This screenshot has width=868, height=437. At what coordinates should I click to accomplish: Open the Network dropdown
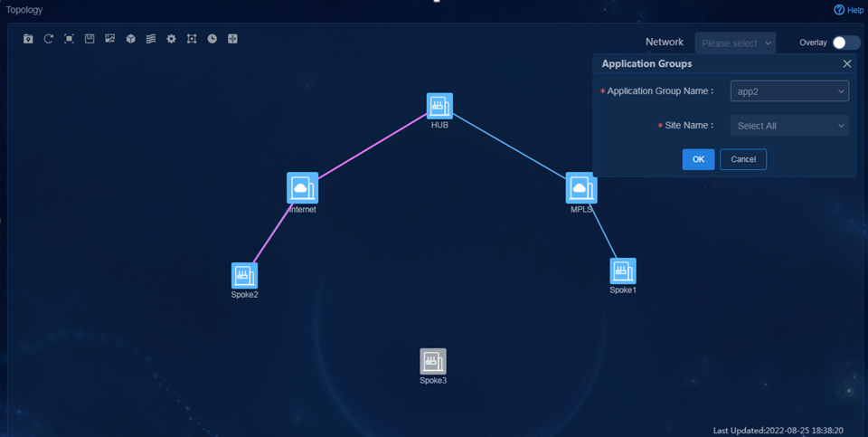[735, 43]
